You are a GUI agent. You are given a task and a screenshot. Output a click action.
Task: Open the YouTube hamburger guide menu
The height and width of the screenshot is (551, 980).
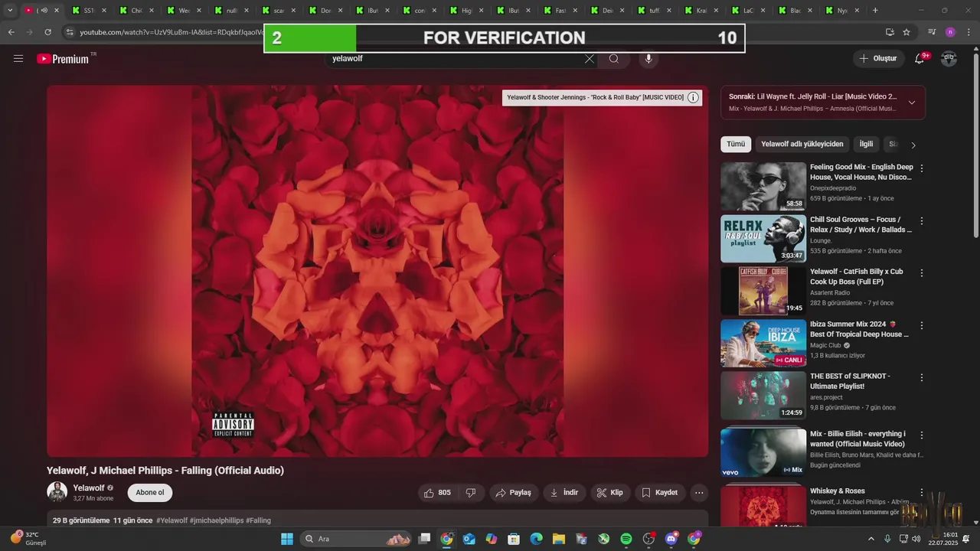[18, 58]
